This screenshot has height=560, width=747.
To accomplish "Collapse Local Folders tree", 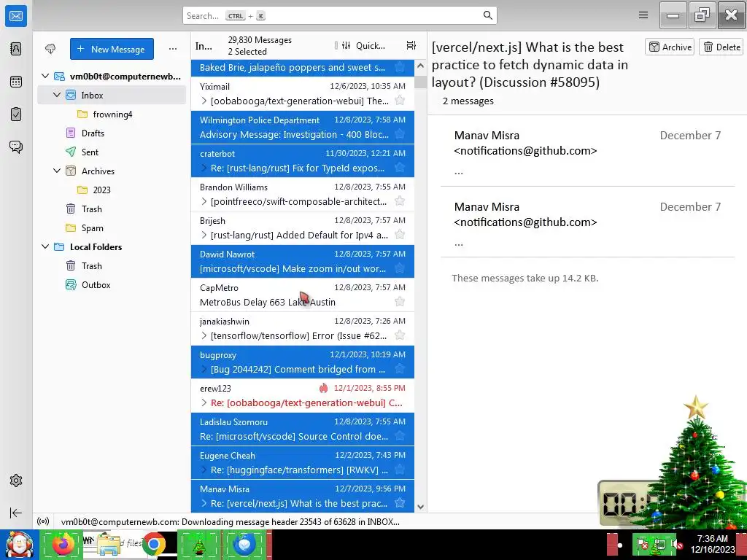I will pyautogui.click(x=45, y=246).
